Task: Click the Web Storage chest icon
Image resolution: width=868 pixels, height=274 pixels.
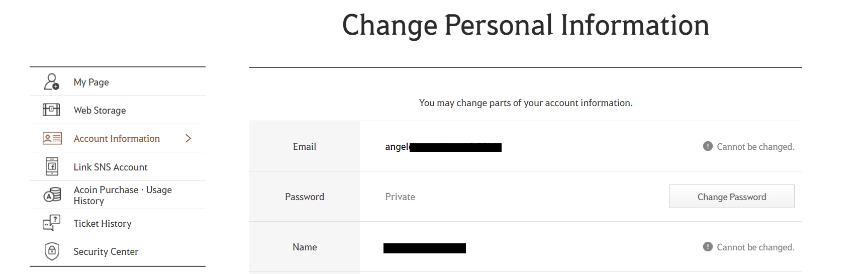Action: click(51, 110)
